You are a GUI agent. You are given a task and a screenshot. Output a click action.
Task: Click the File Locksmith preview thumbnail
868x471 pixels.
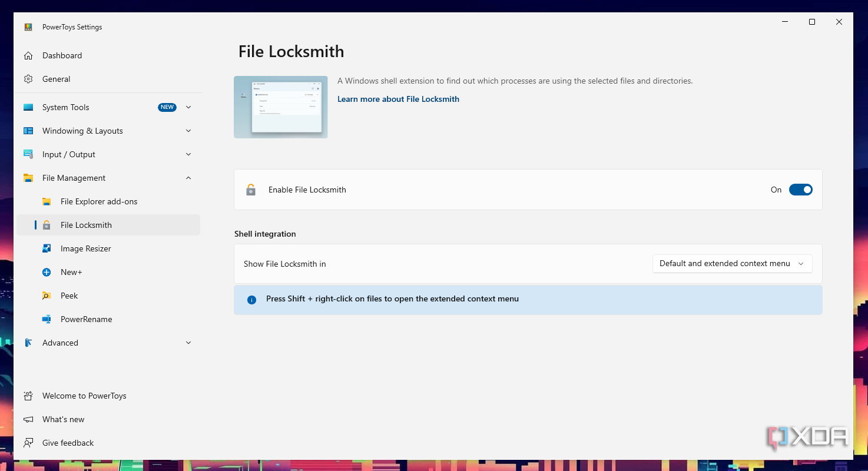point(281,107)
